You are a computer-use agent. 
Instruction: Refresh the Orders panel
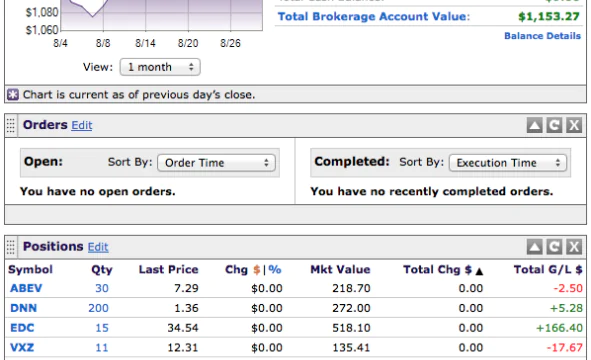554,125
